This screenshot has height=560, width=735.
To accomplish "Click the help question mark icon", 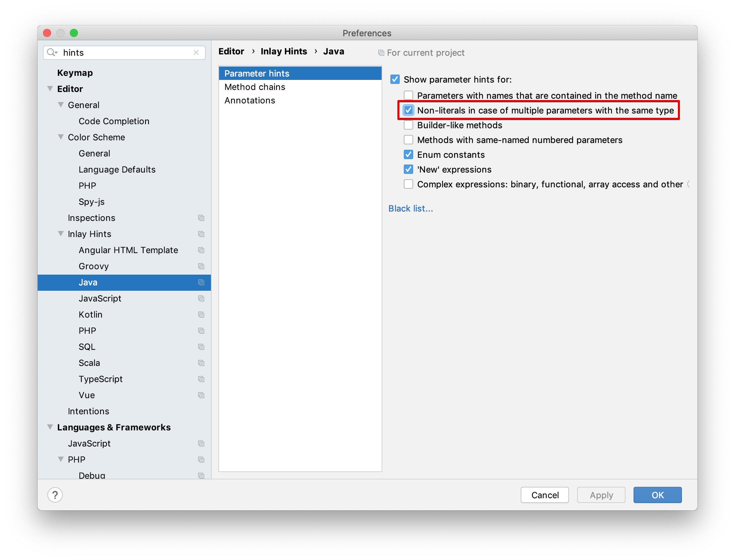I will click(x=55, y=495).
